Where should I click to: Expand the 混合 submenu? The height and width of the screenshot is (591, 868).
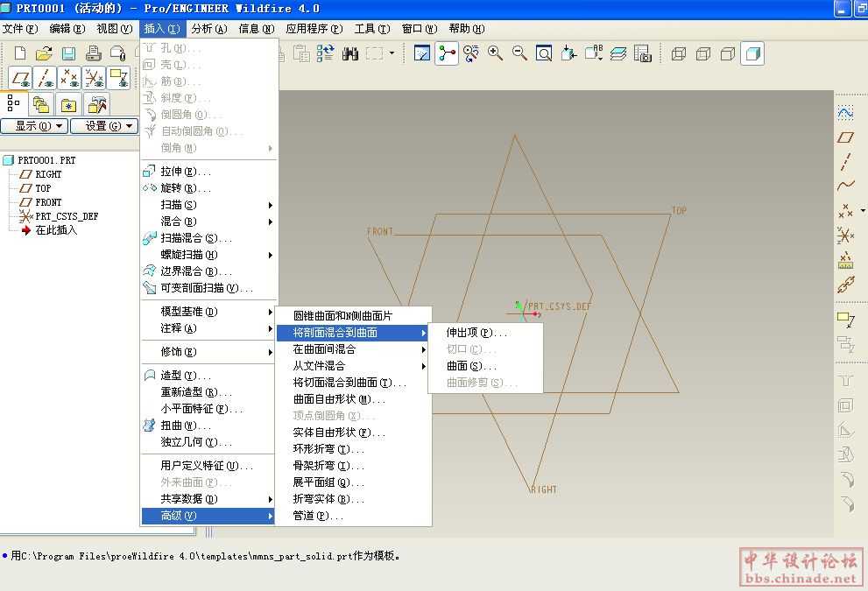208,222
